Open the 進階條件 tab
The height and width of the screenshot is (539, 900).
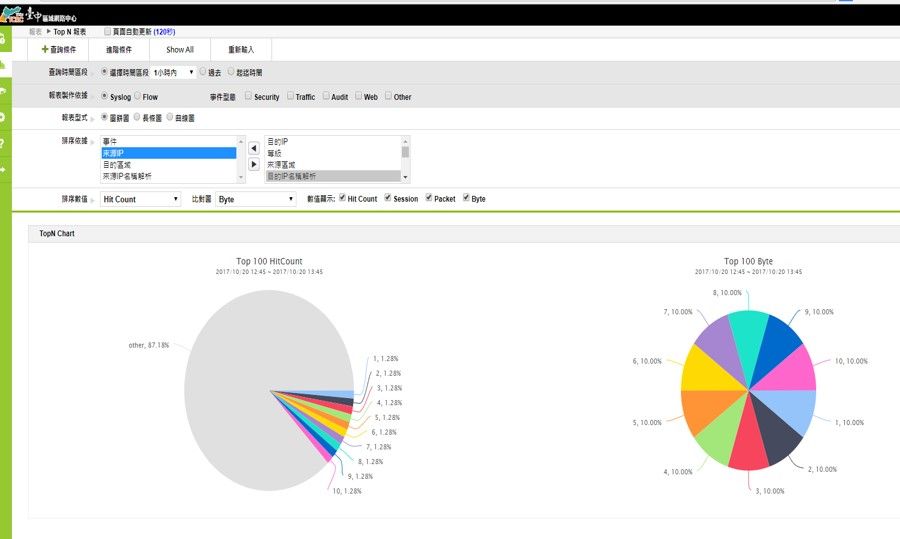[x=119, y=50]
